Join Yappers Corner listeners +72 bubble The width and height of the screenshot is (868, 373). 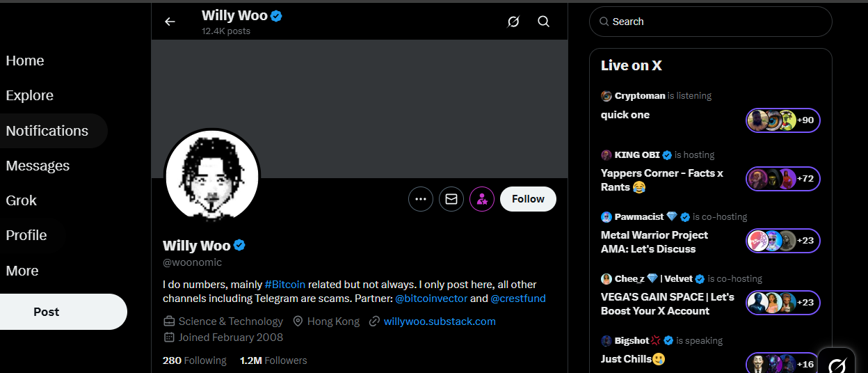(x=783, y=179)
